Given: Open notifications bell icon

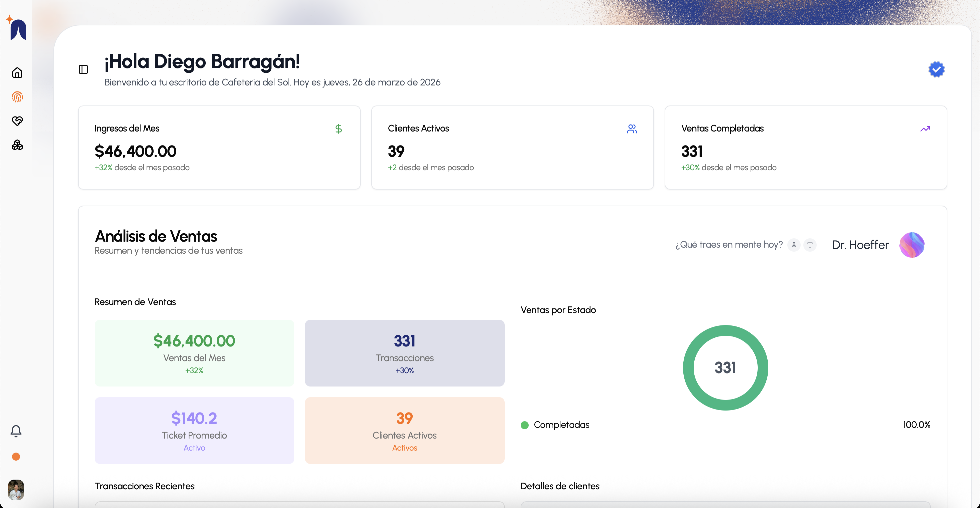Looking at the screenshot, I should coord(16,431).
